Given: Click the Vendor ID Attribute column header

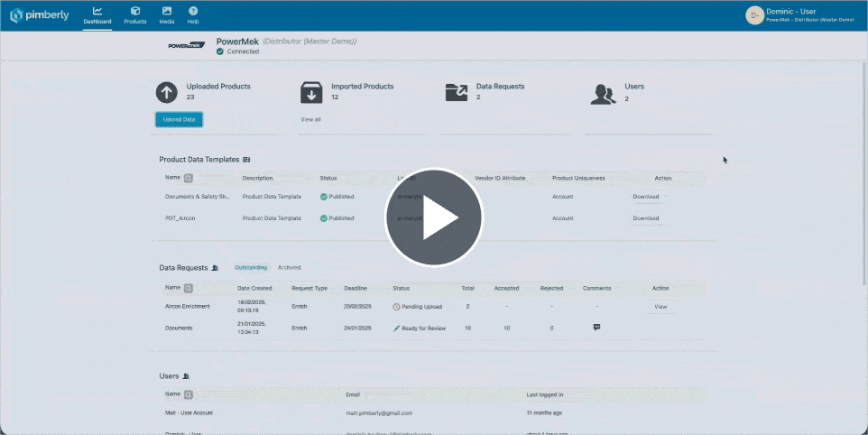Looking at the screenshot, I should 500,178.
